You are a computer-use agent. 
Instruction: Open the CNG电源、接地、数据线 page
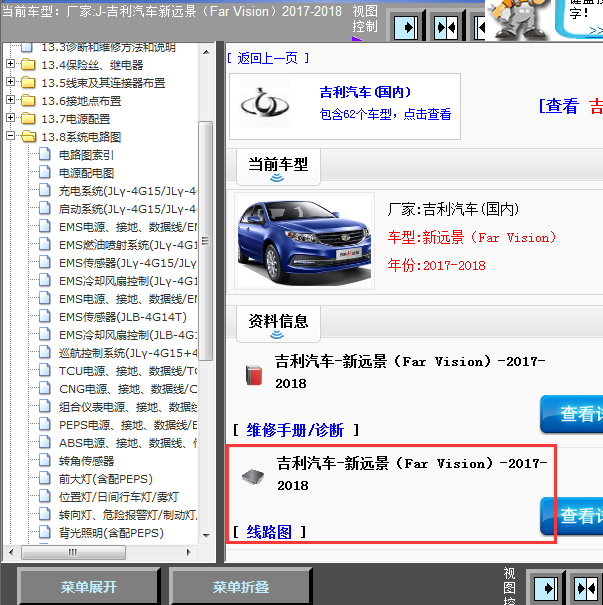click(x=128, y=389)
